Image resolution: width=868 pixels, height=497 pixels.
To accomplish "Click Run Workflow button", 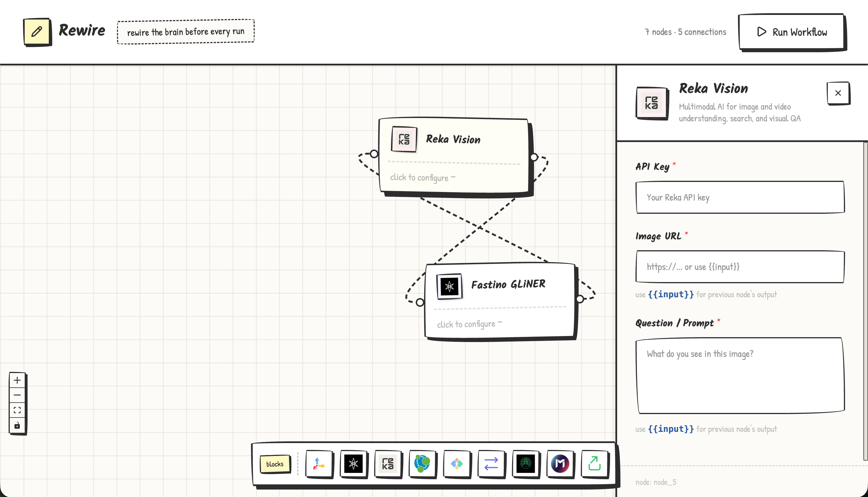I will 792,32.
